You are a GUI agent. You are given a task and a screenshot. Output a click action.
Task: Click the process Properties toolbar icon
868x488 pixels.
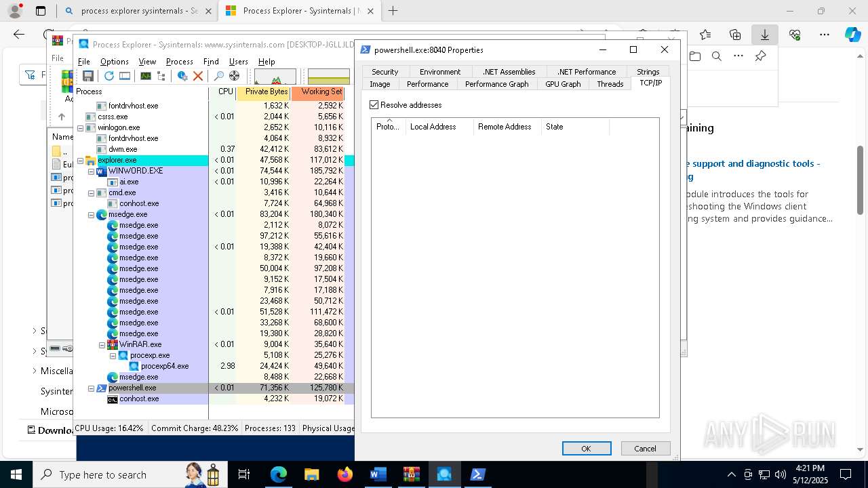182,76
